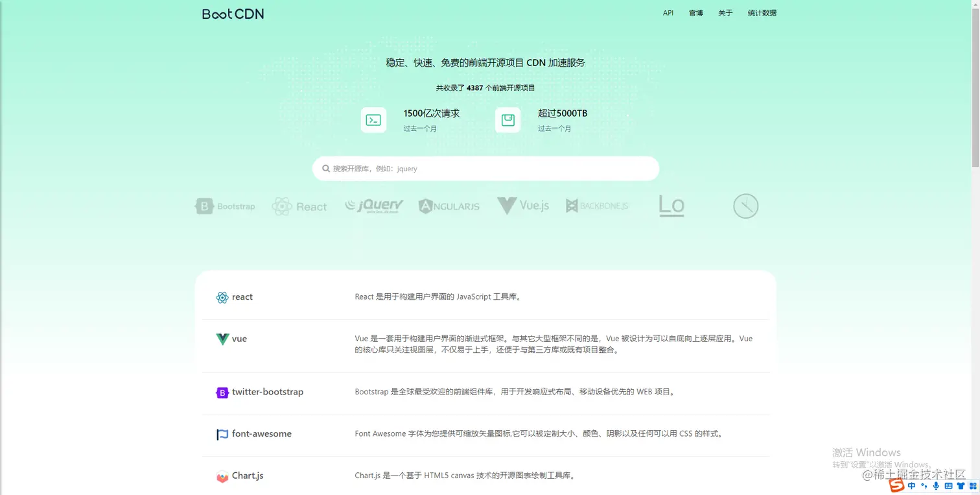This screenshot has height=495, width=980.
Task: Click the 超过5000TB statistic text
Action: click(x=563, y=114)
